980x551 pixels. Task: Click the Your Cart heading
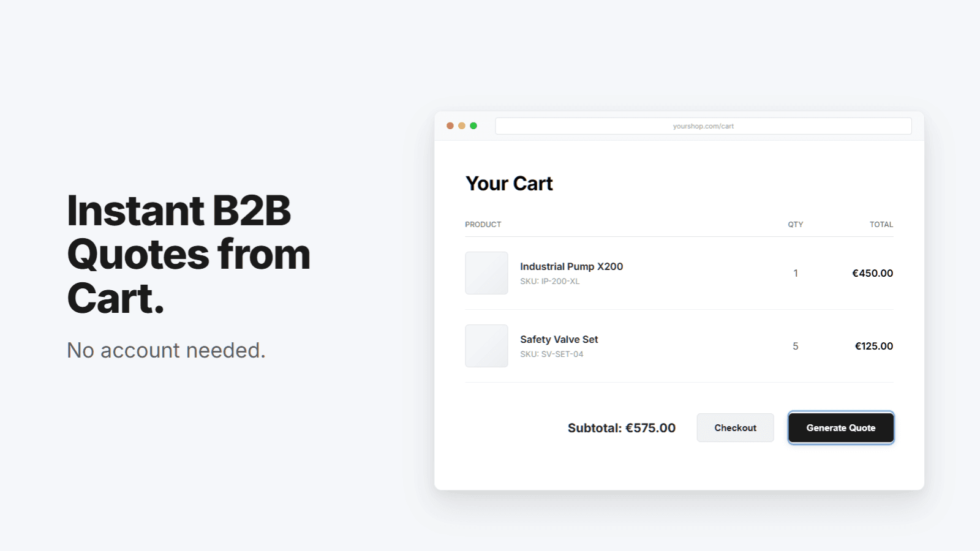click(x=509, y=182)
